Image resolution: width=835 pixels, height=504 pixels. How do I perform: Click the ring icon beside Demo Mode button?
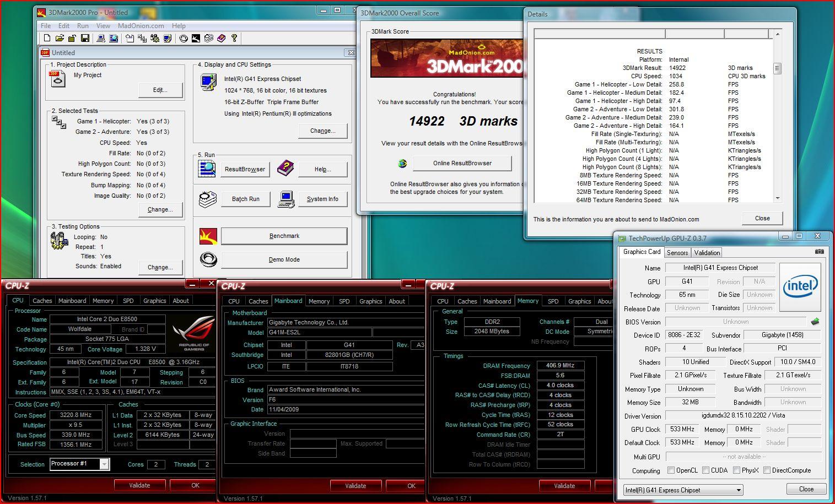pos(208,259)
